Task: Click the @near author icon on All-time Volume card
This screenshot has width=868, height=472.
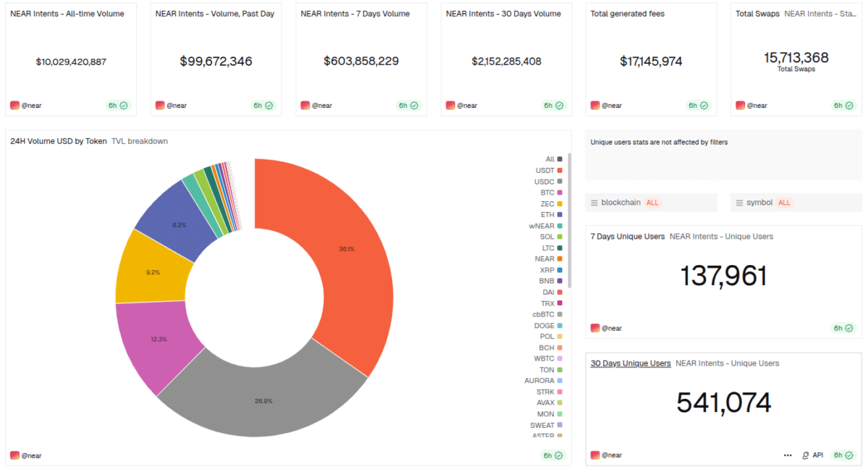Action: [x=14, y=105]
